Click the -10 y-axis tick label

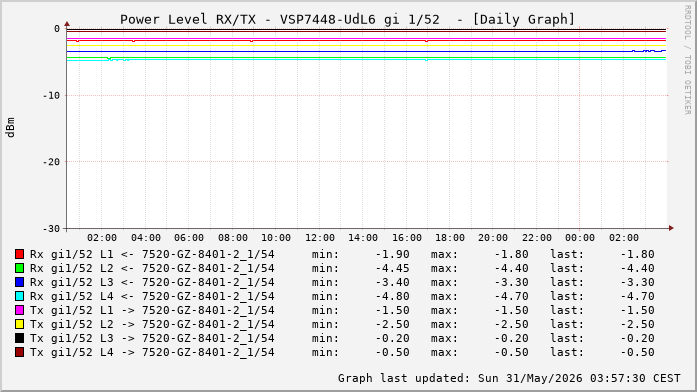[51, 96]
